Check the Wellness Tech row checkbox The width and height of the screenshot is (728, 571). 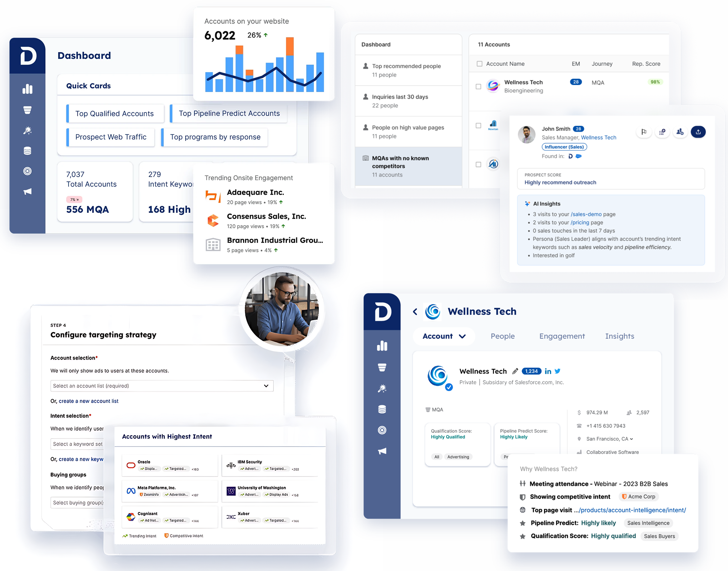coord(479,86)
